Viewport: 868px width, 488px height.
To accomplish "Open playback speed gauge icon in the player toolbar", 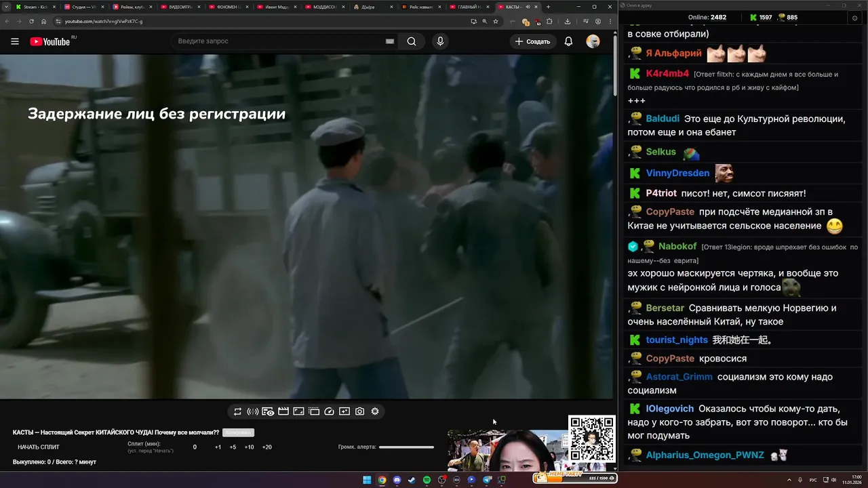I will pyautogui.click(x=329, y=411).
